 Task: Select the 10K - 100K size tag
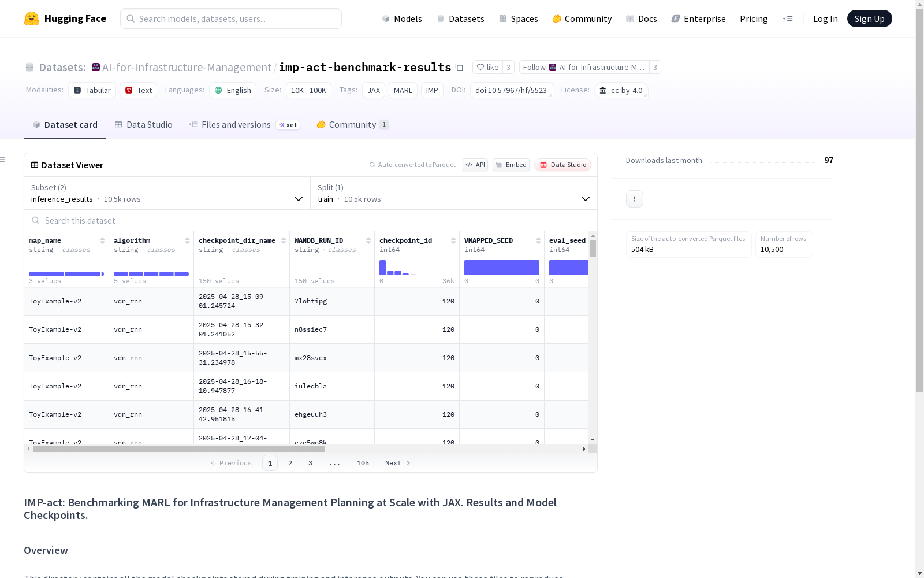point(308,90)
